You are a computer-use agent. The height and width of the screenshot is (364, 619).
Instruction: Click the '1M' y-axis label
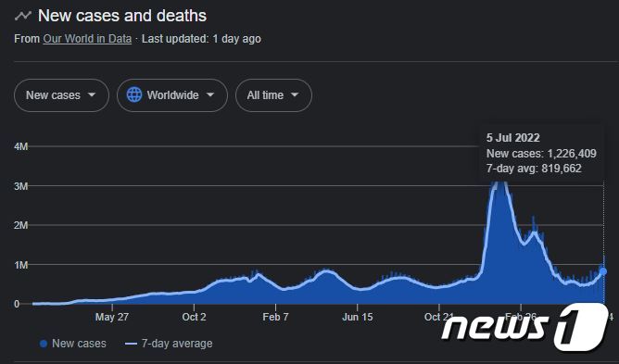coord(21,265)
